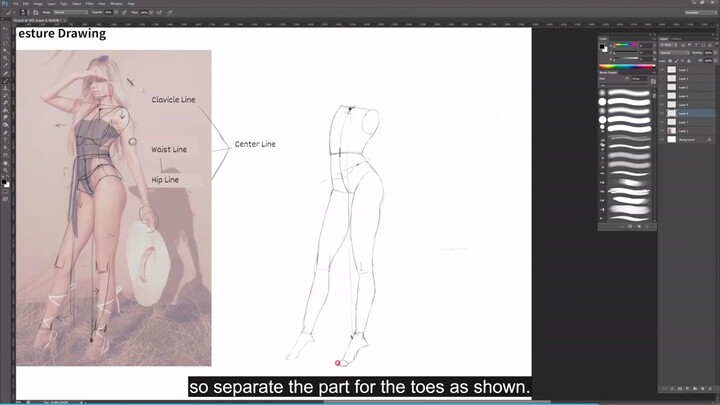Hide the layer with photo thumbnail
The width and height of the screenshot is (720, 405).
662,131
